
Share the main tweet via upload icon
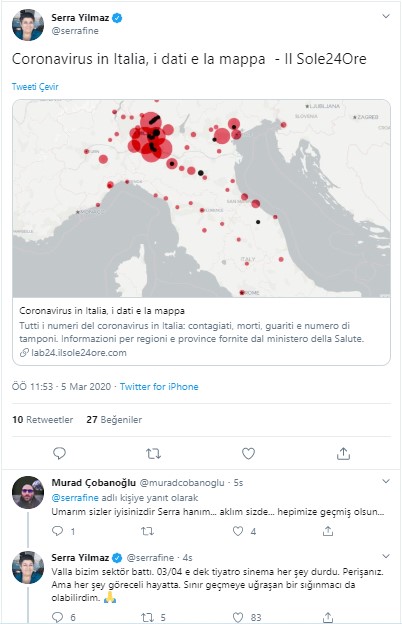click(343, 453)
